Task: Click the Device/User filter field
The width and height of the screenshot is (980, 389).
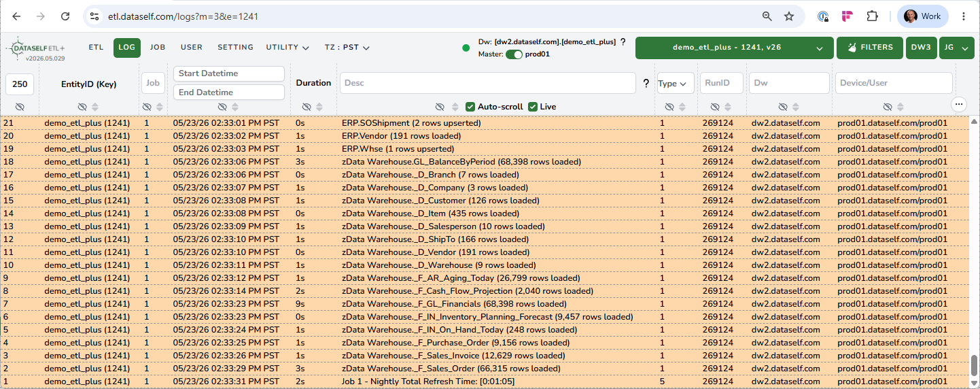Action: pyautogui.click(x=894, y=83)
